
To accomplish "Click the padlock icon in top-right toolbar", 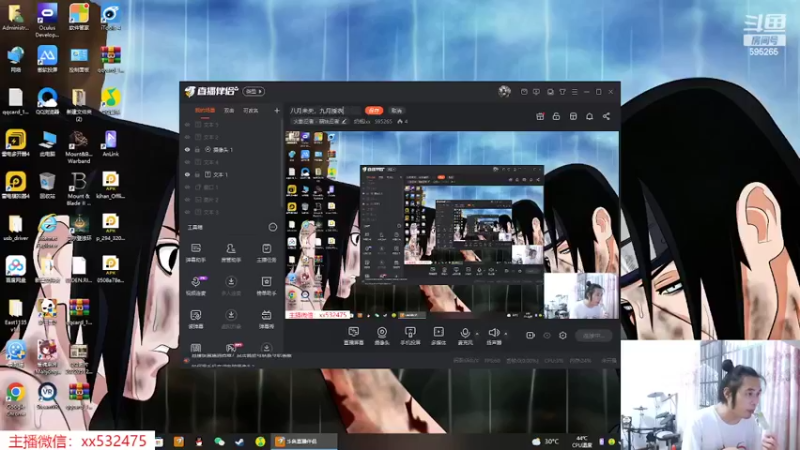I will pyautogui.click(x=556, y=116).
